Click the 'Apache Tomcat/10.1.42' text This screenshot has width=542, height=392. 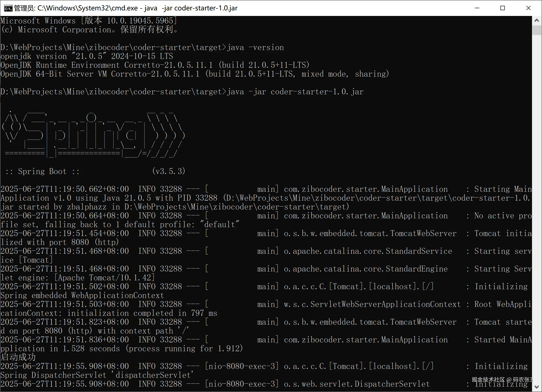[x=105, y=278]
